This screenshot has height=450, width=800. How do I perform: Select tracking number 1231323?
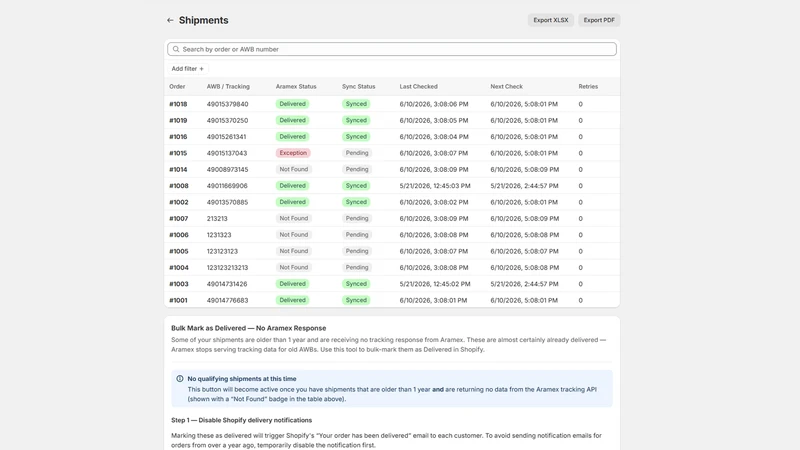coord(219,235)
